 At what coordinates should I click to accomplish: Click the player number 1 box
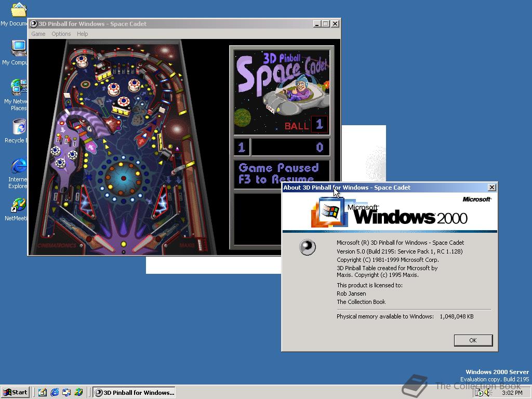[x=242, y=147]
